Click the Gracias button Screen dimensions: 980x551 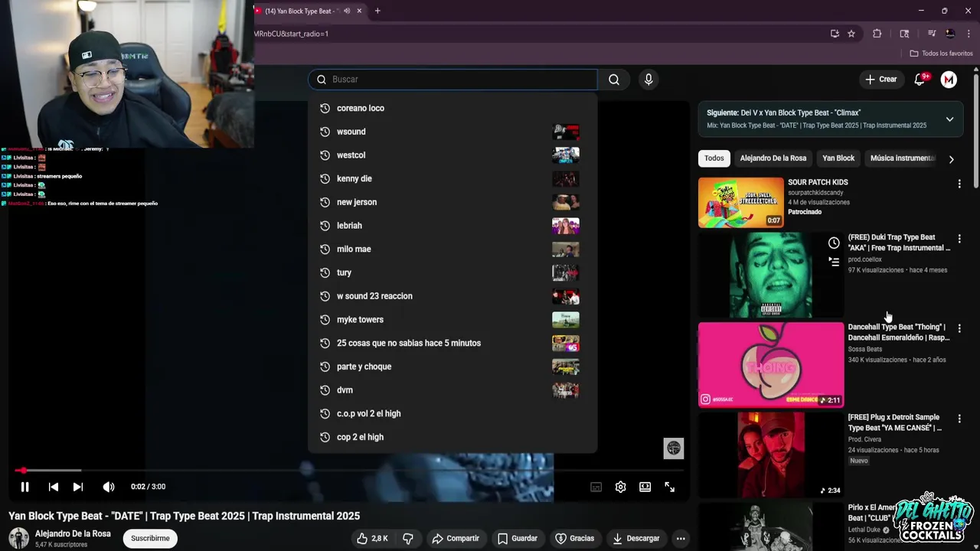[x=574, y=539]
